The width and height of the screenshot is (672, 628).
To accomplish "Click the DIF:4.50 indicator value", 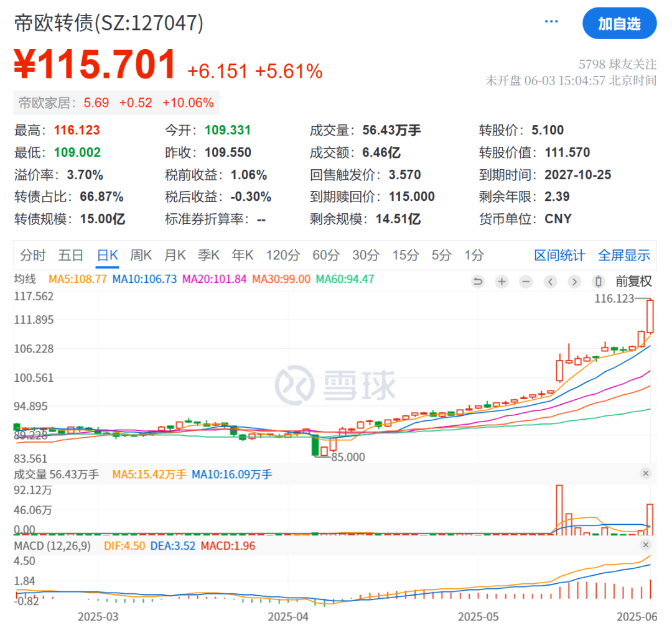I will (124, 546).
